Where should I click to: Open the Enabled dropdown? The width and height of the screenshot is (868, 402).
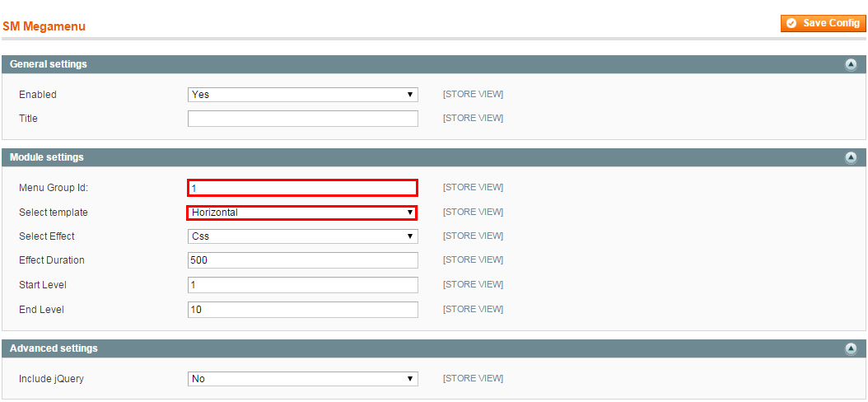tap(302, 95)
